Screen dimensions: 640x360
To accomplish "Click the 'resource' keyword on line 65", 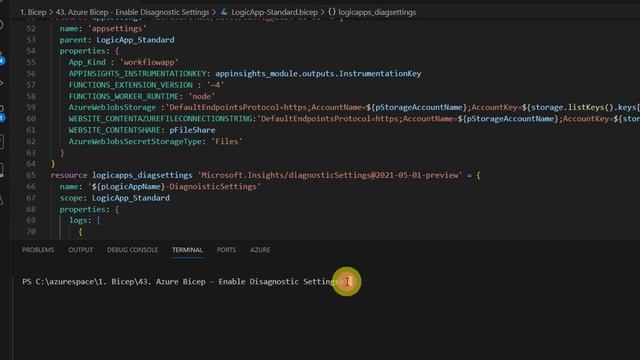I will 69,175.
